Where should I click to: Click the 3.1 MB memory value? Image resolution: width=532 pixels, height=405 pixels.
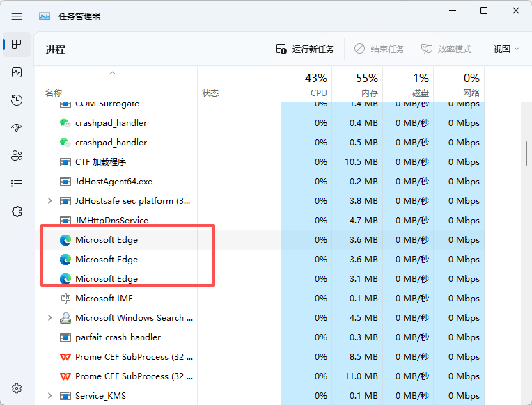[x=363, y=279]
